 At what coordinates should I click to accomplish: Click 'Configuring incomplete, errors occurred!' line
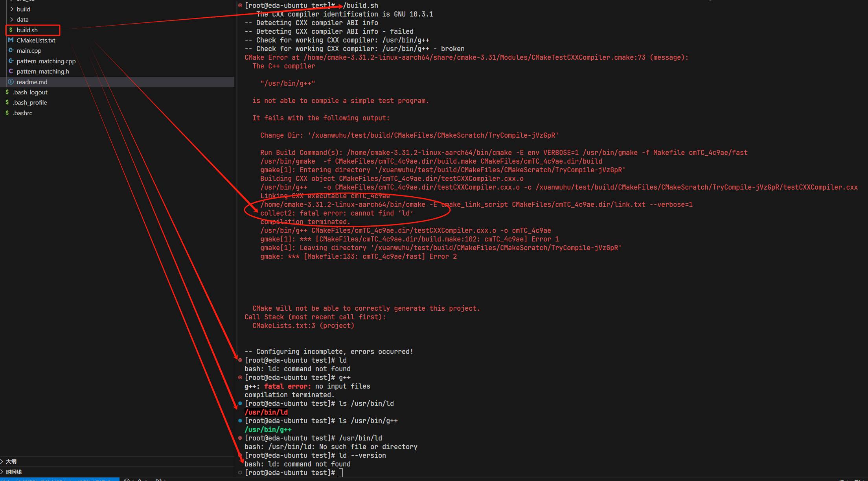(x=329, y=352)
